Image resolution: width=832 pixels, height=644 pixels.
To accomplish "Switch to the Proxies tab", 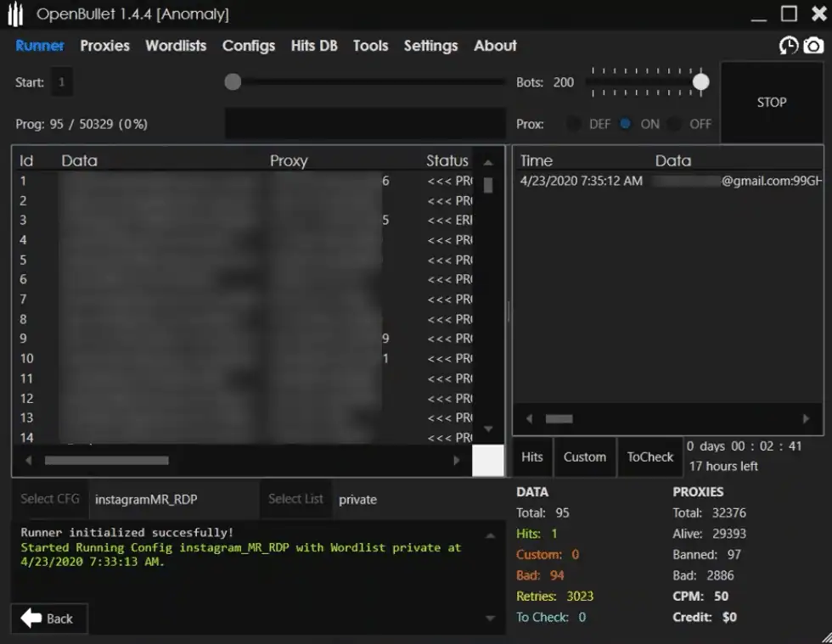I will [104, 46].
